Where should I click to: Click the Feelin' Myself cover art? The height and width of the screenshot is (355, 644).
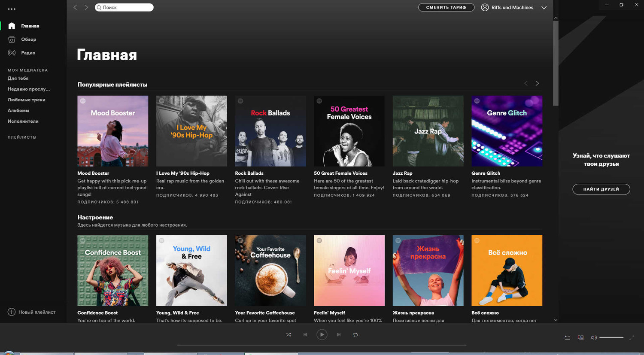pos(349,270)
